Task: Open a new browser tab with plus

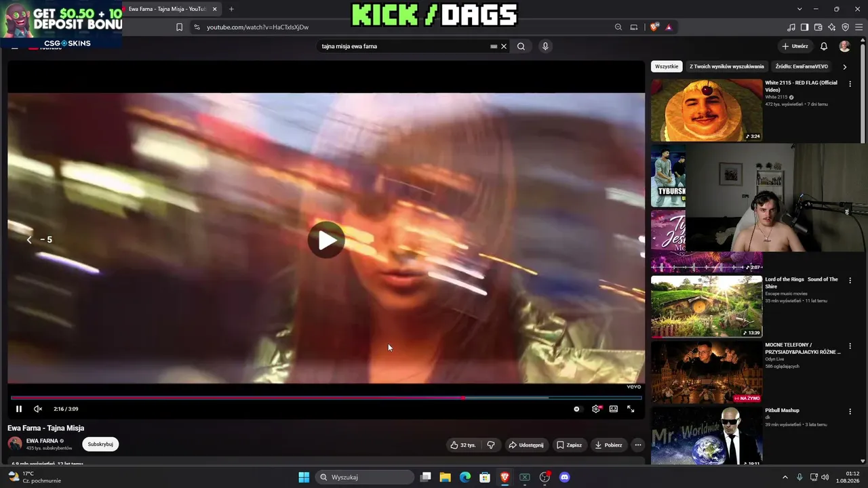Action: pos(231,9)
